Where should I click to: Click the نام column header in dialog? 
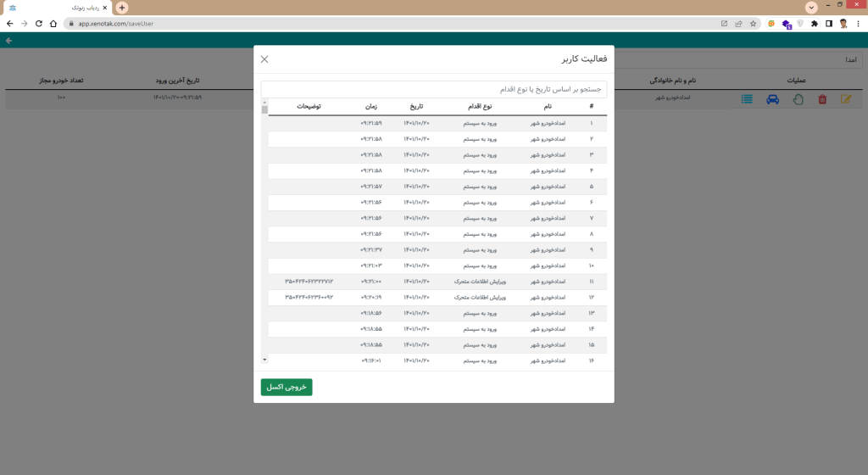tap(548, 106)
